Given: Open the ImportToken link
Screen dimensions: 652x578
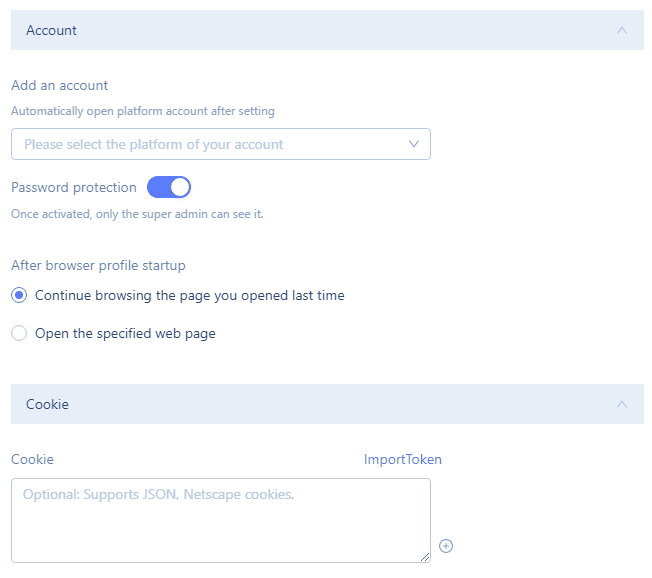Looking at the screenshot, I should coord(403,459).
